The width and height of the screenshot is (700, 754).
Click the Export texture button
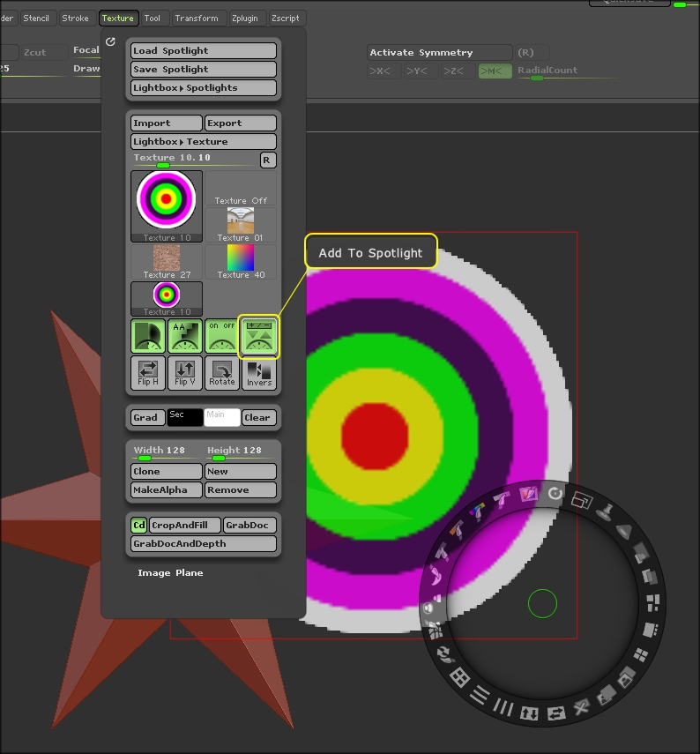point(241,123)
